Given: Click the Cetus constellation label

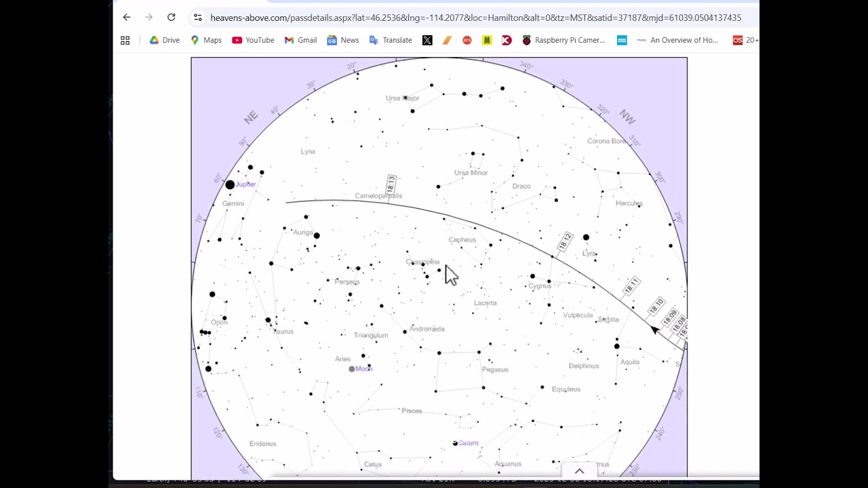Looking at the screenshot, I should pos(373,464).
